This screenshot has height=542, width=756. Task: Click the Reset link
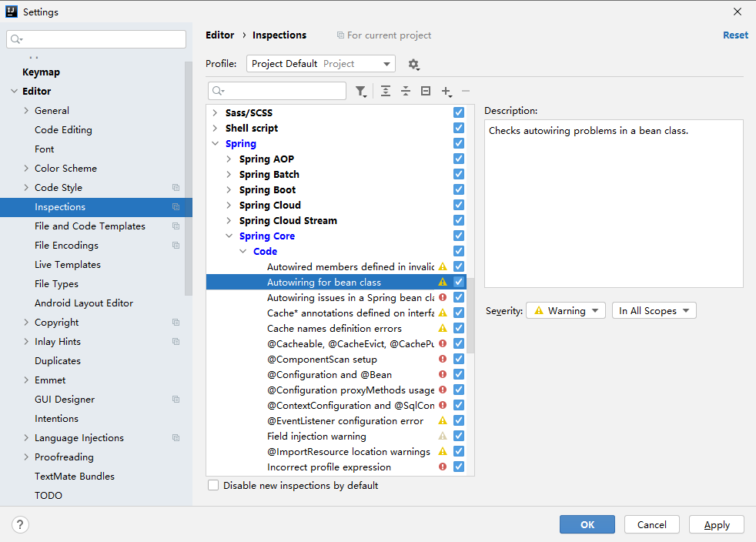[x=734, y=35]
